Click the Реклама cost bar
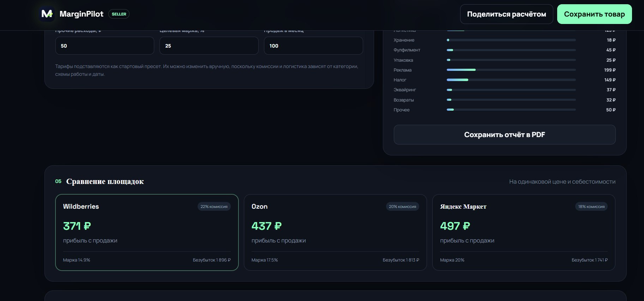This screenshot has width=644, height=301. 511,70
